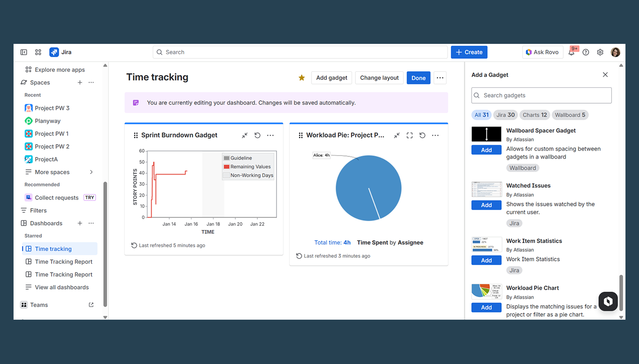This screenshot has height=364, width=639.
Task: Open the app switcher grid icon
Action: [38, 52]
